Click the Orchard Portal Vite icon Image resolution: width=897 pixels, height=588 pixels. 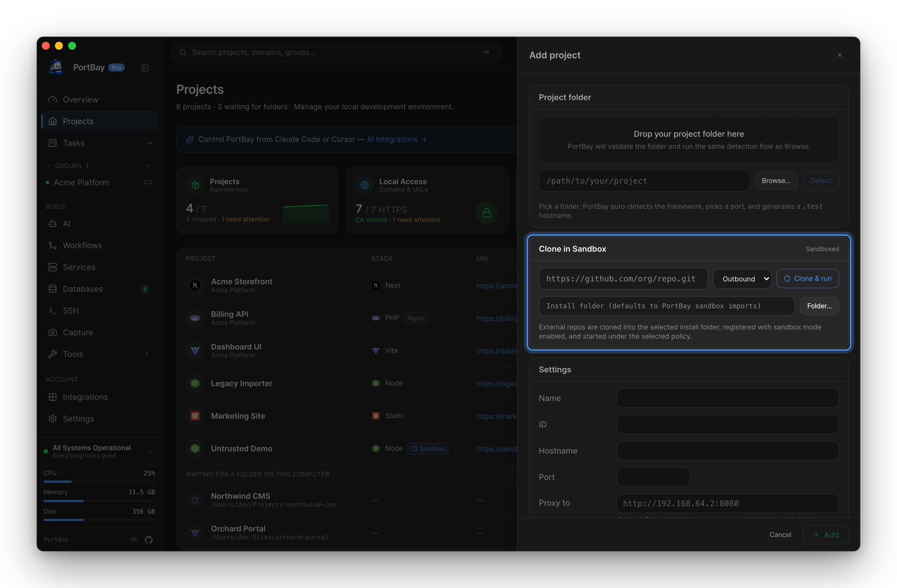[195, 533]
